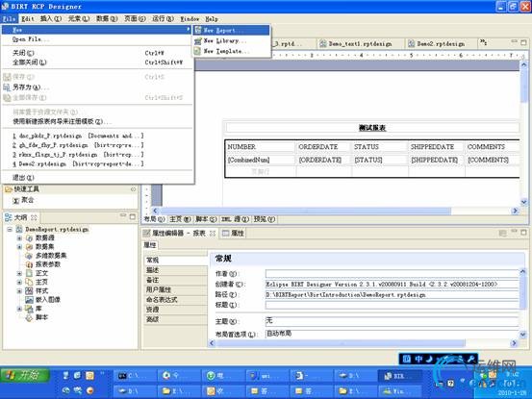Select 用户属性 property category
The image size is (532, 399).
click(x=175, y=289)
